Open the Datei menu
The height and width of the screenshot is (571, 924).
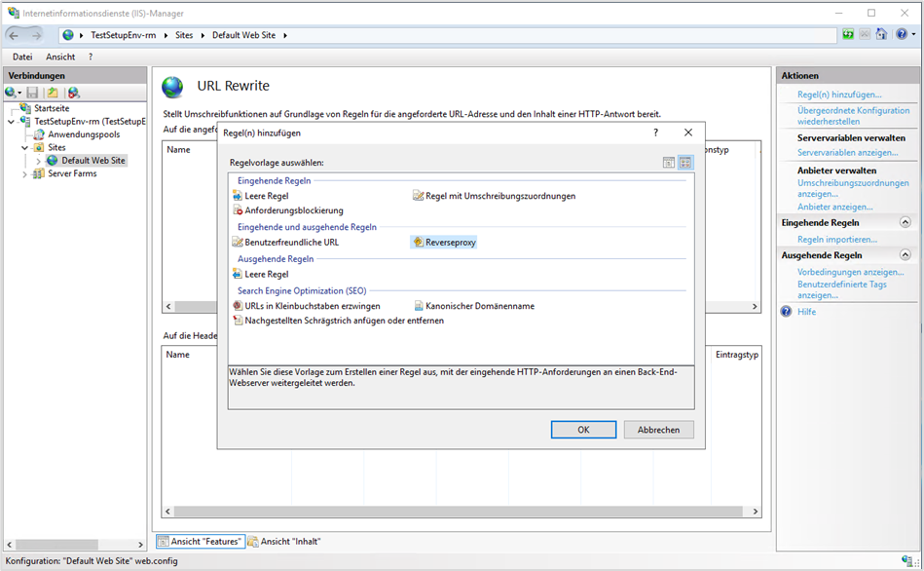pyautogui.click(x=22, y=57)
